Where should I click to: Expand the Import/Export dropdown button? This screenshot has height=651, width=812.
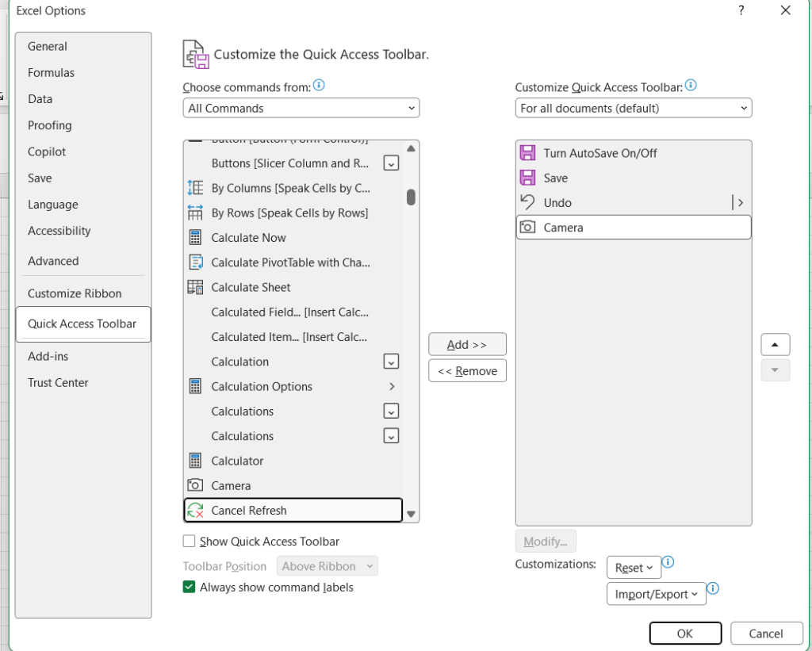point(656,594)
